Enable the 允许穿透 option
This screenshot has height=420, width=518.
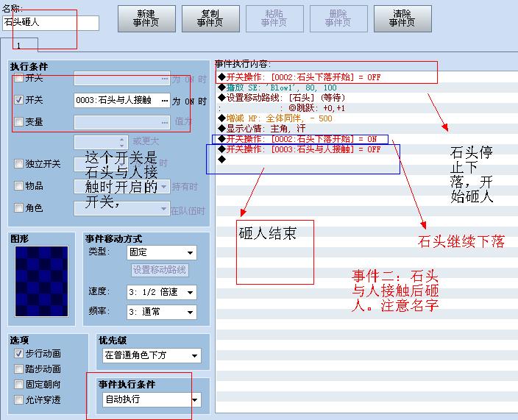19,400
